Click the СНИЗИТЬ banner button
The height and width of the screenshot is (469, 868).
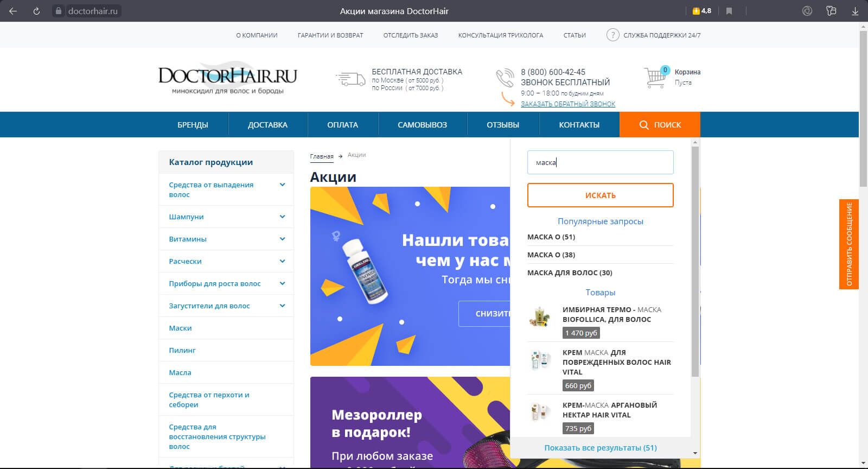point(484,314)
